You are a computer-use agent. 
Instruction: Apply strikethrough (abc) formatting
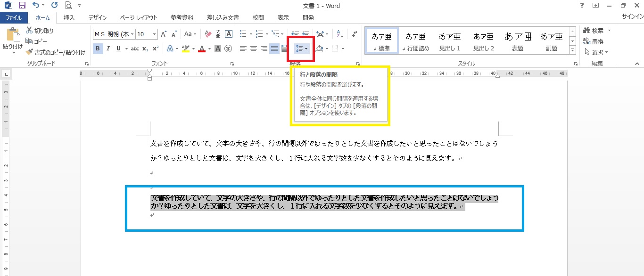[135, 49]
